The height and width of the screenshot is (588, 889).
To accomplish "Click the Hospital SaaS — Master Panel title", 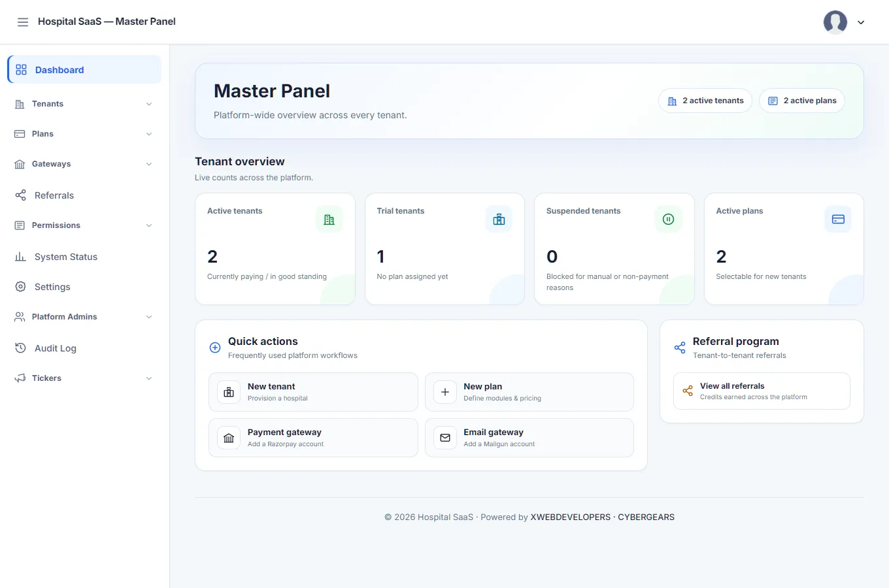I will point(107,22).
